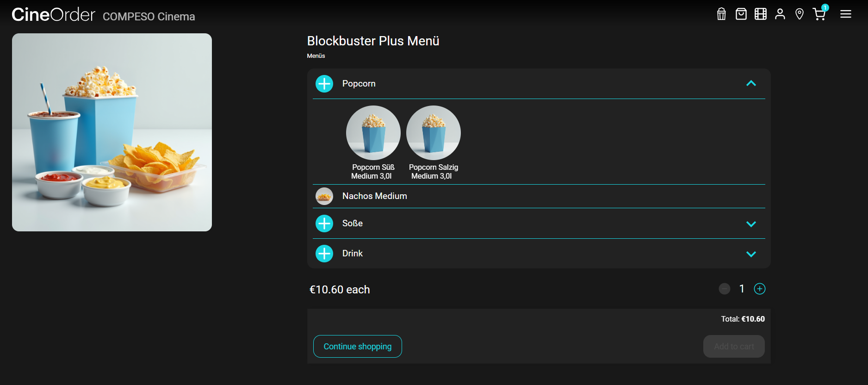Open the popcorn snacks icon in header
This screenshot has height=385, width=868.
pyautogui.click(x=721, y=14)
